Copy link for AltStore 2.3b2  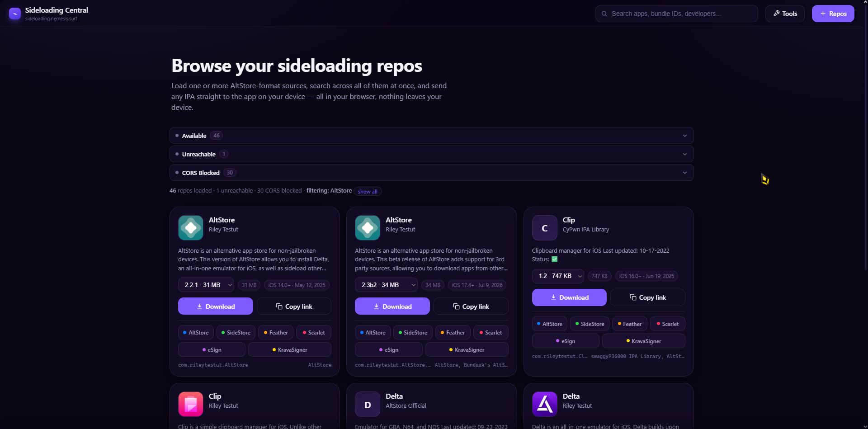click(x=471, y=306)
